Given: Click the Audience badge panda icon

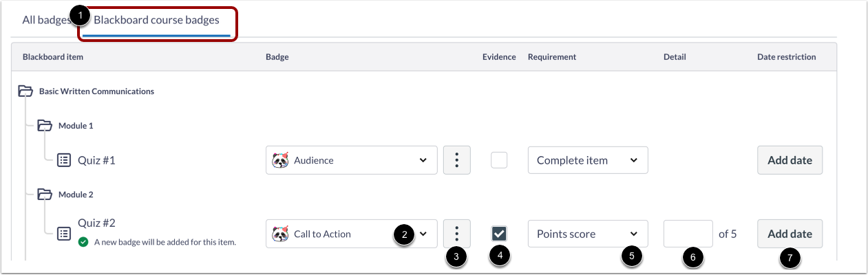Looking at the screenshot, I should click(x=280, y=160).
